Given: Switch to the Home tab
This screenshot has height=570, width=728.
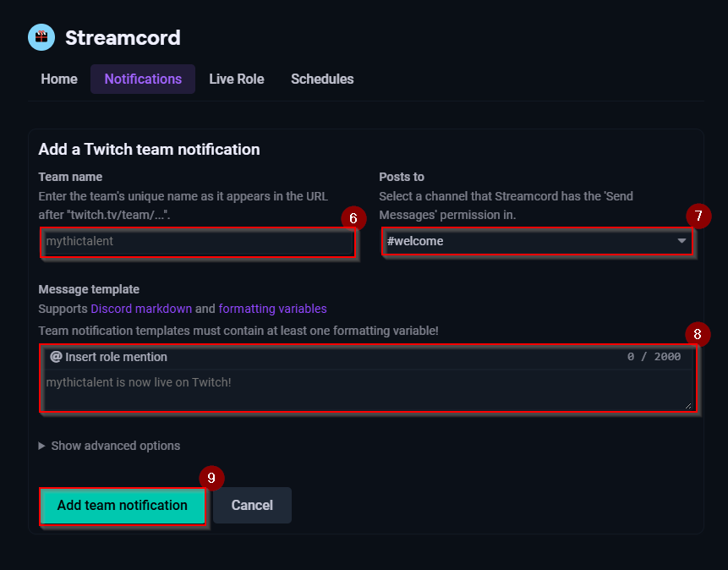Looking at the screenshot, I should coord(58,79).
